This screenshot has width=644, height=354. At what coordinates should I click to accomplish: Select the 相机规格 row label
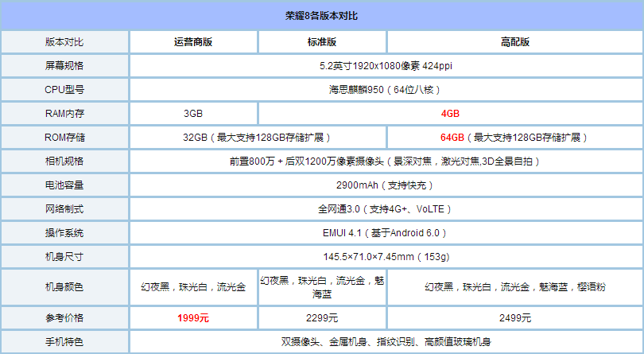[64, 161]
